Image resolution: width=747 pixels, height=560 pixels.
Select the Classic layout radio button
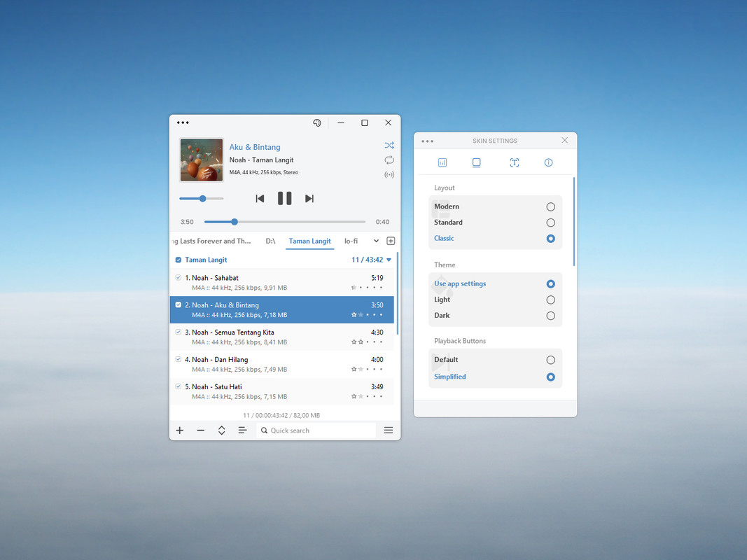point(551,239)
